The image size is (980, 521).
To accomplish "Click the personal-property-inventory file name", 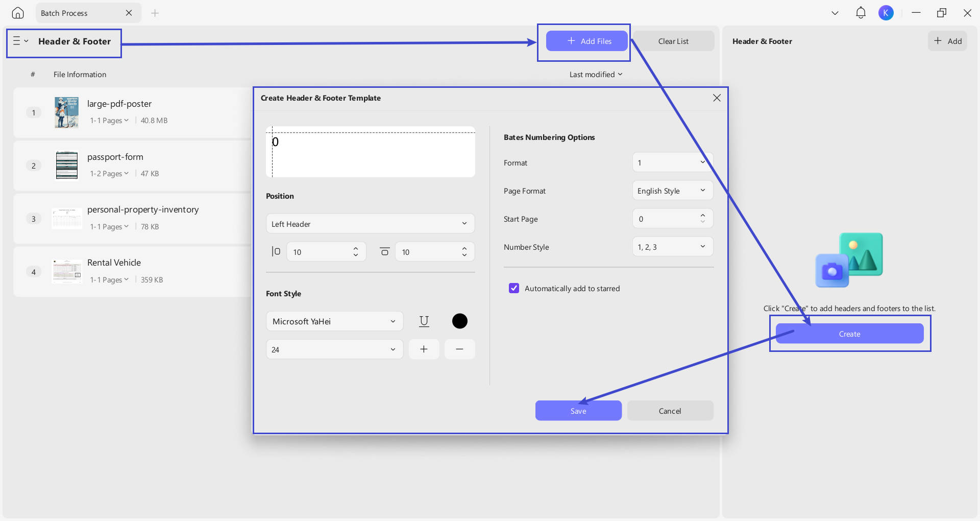I will pyautogui.click(x=143, y=209).
